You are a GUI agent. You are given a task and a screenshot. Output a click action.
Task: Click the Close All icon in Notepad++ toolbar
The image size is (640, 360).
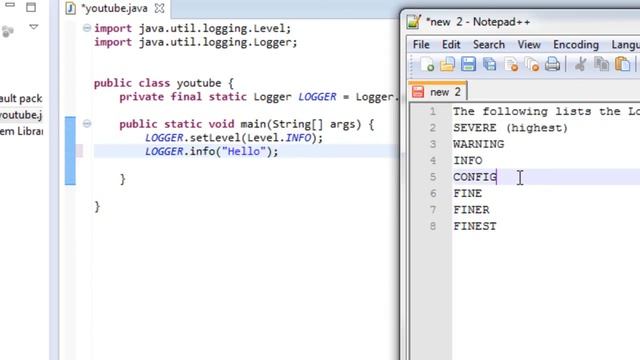pyautogui.click(x=532, y=64)
